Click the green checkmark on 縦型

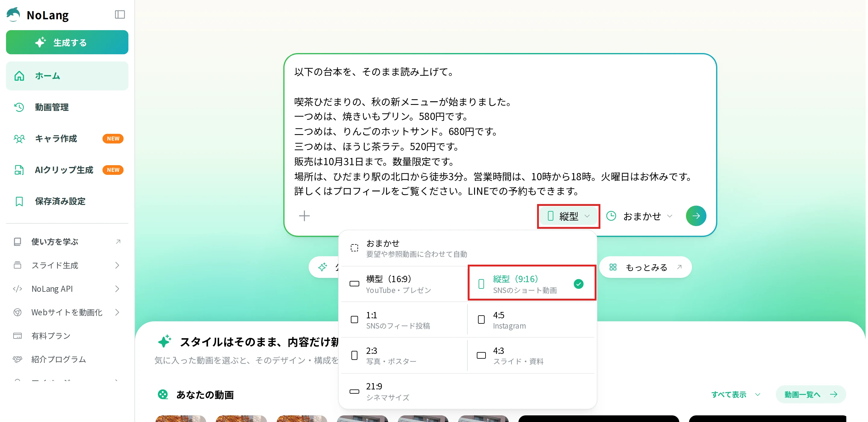coord(579,284)
